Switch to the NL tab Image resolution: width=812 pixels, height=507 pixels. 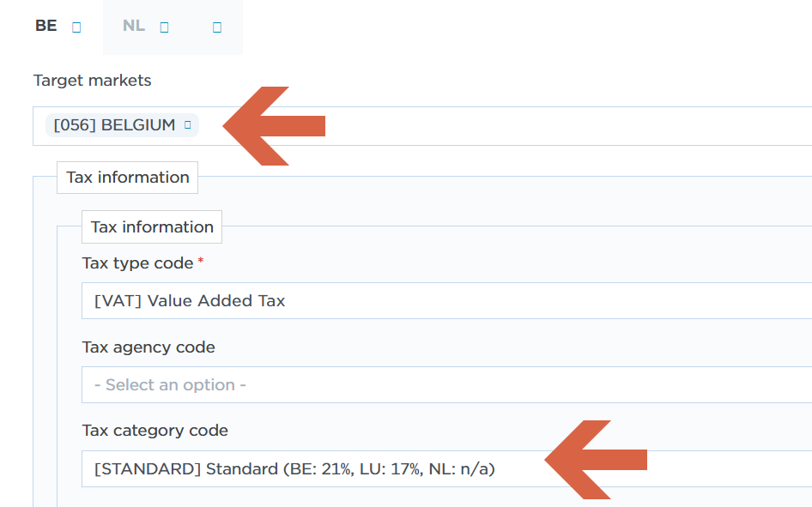(x=134, y=26)
